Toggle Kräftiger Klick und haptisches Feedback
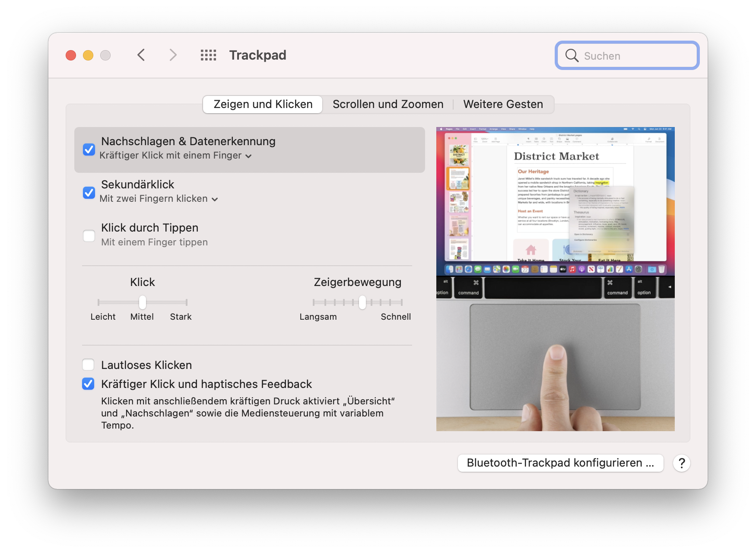756x553 pixels. [x=88, y=384]
